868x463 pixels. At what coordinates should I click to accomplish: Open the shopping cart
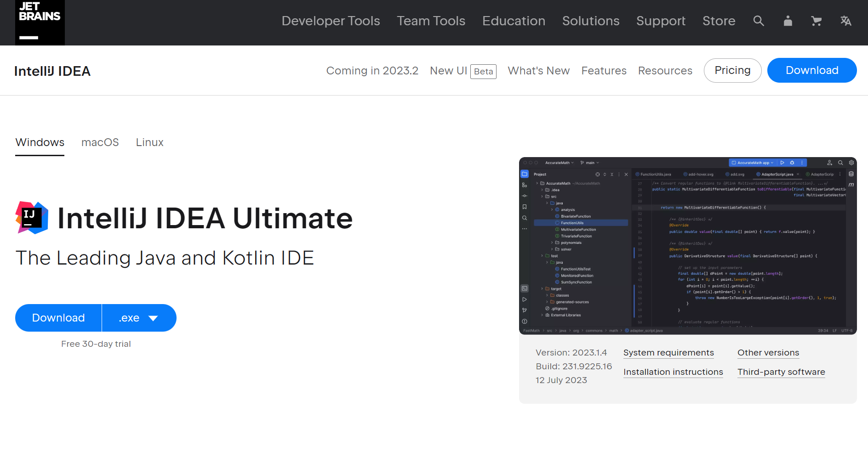click(817, 21)
